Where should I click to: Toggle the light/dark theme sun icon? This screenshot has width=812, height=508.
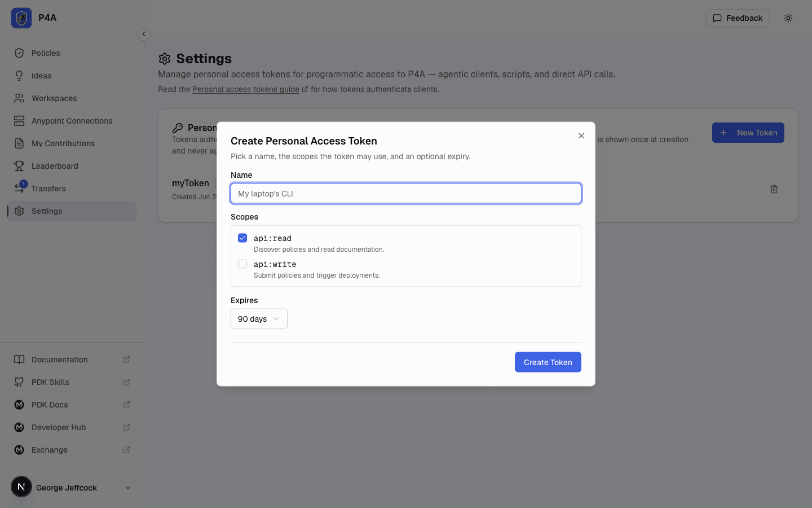(x=788, y=18)
